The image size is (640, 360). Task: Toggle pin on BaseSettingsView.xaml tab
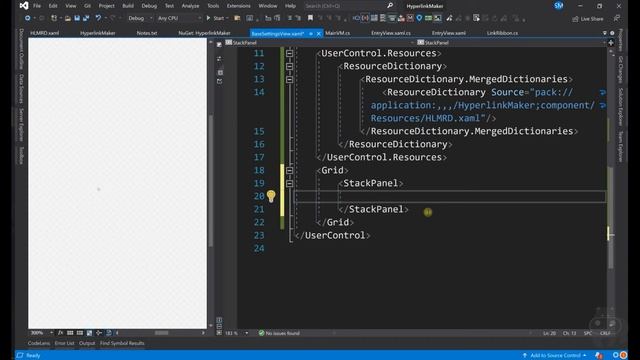311,33
